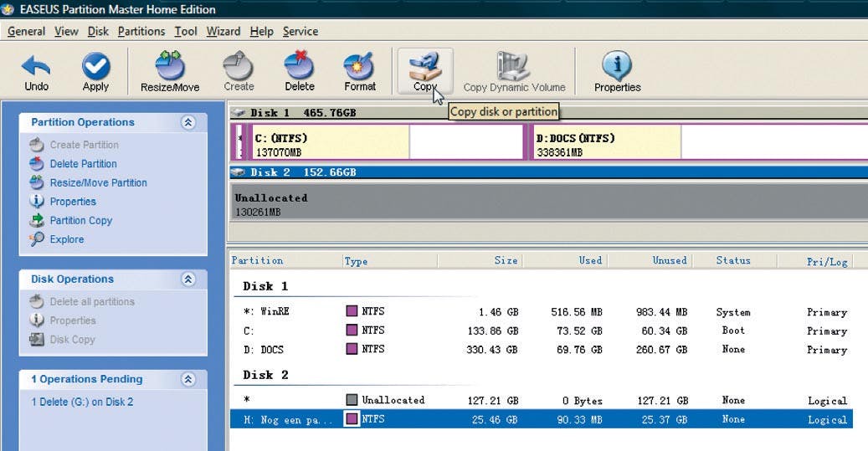Click the Format toolbar icon
This screenshot has width=868, height=451.
(x=359, y=66)
